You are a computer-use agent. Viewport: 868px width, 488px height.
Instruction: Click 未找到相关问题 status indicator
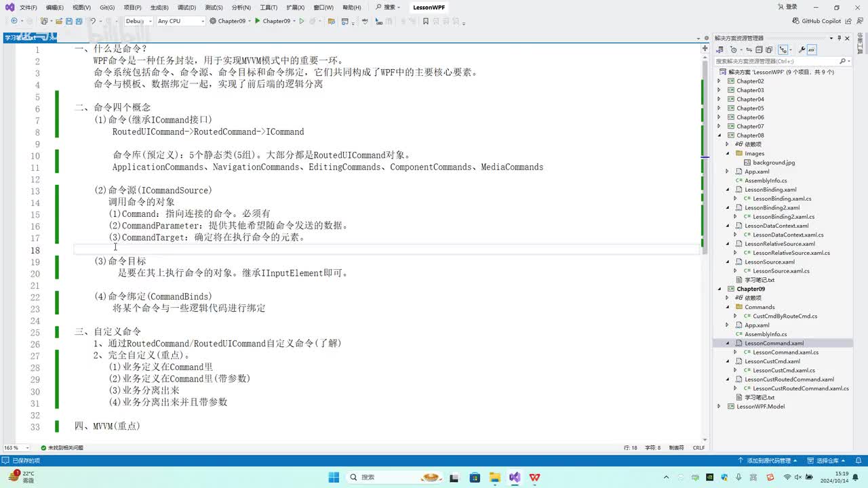click(x=62, y=448)
